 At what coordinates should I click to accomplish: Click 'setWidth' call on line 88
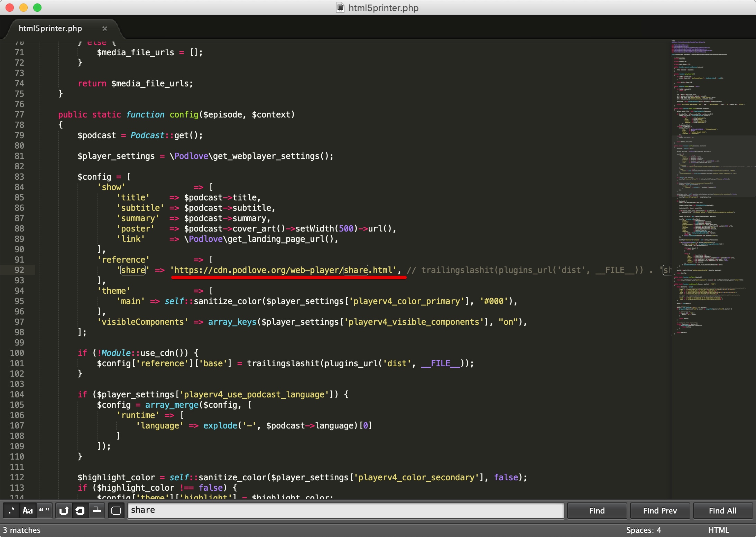[x=315, y=228]
